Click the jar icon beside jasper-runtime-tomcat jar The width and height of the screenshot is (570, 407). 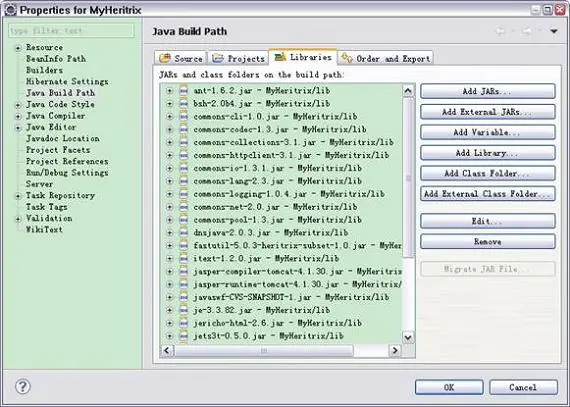pos(184,284)
